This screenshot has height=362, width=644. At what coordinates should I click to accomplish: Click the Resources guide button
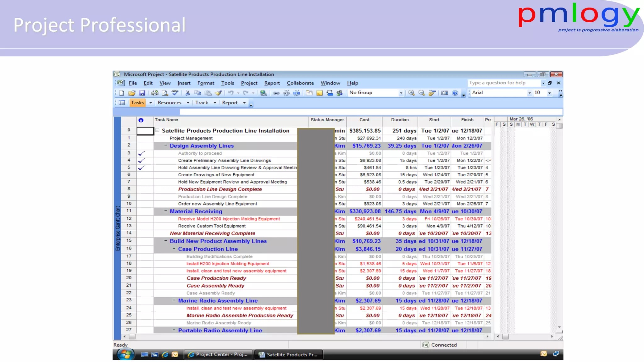[169, 103]
